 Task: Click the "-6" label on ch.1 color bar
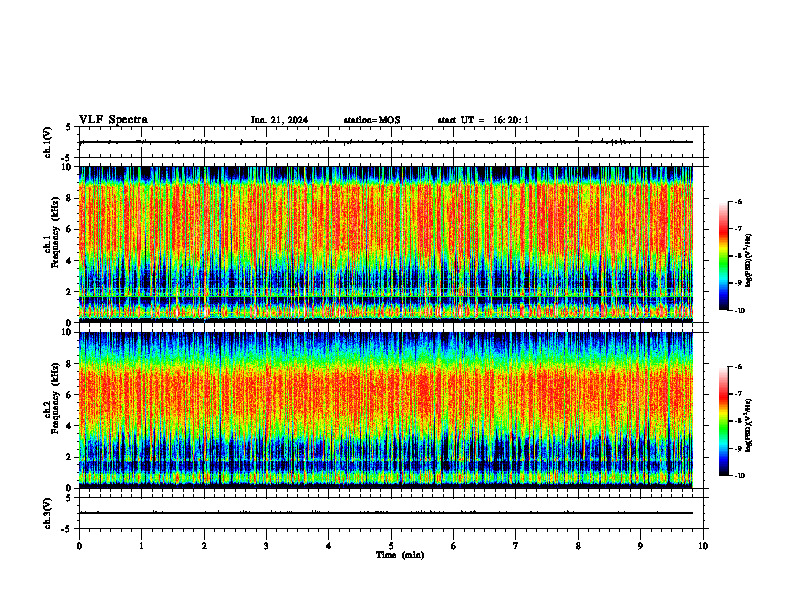pos(738,201)
